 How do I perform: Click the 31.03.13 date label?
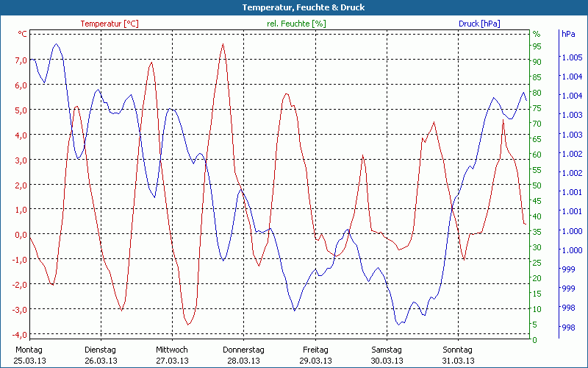pyautogui.click(x=459, y=361)
